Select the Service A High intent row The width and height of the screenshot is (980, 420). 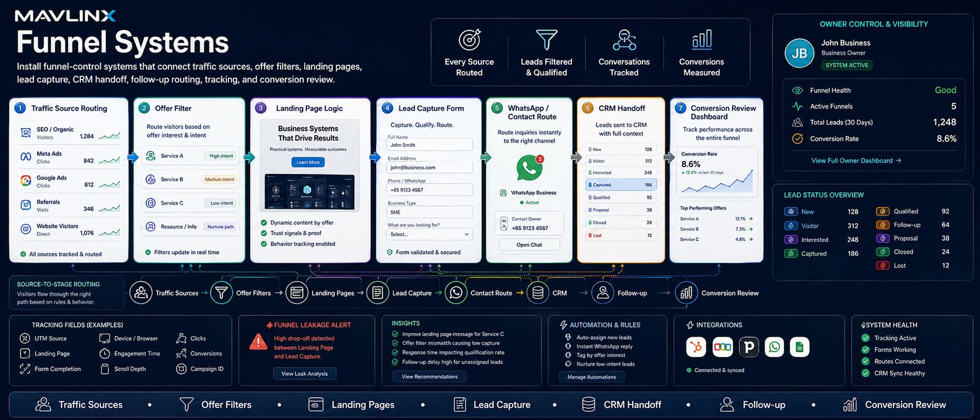190,156
